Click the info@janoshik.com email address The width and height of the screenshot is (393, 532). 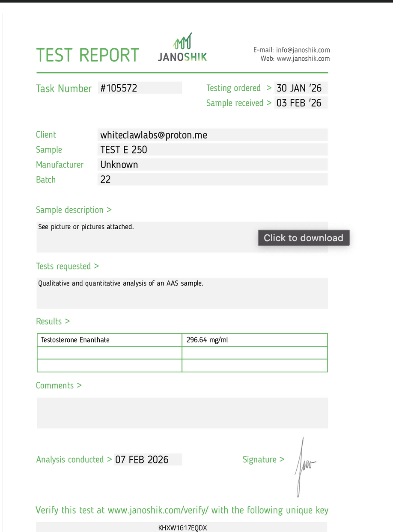pyautogui.click(x=303, y=50)
